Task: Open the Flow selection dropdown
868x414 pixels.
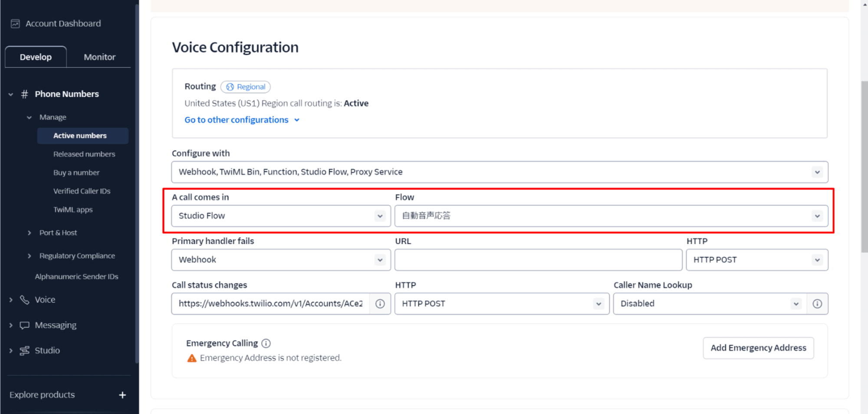Action: 611,216
